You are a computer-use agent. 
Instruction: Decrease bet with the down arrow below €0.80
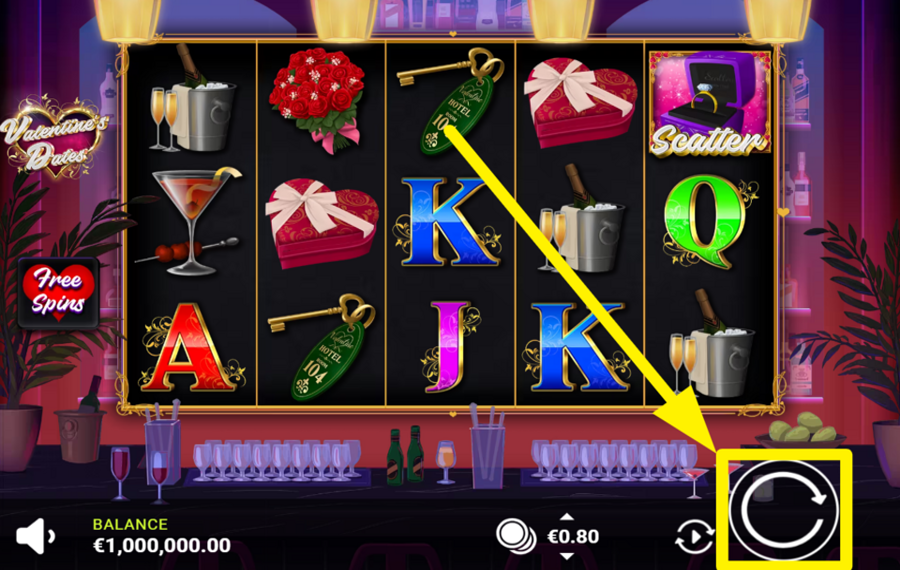tap(567, 556)
